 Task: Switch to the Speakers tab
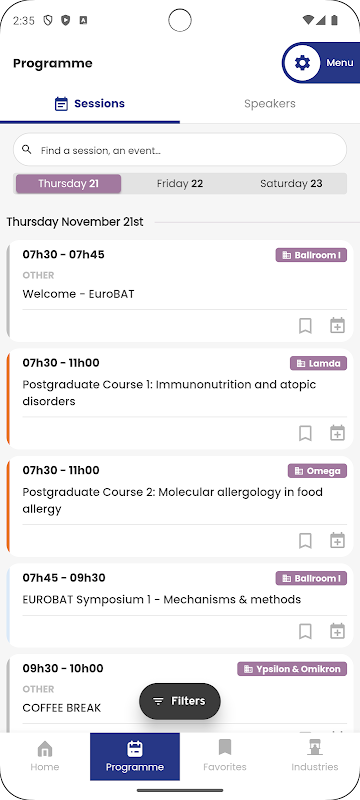[270, 104]
